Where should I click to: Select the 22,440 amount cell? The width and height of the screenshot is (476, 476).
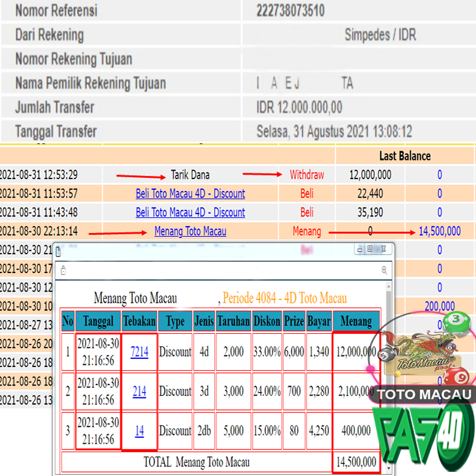point(370,194)
